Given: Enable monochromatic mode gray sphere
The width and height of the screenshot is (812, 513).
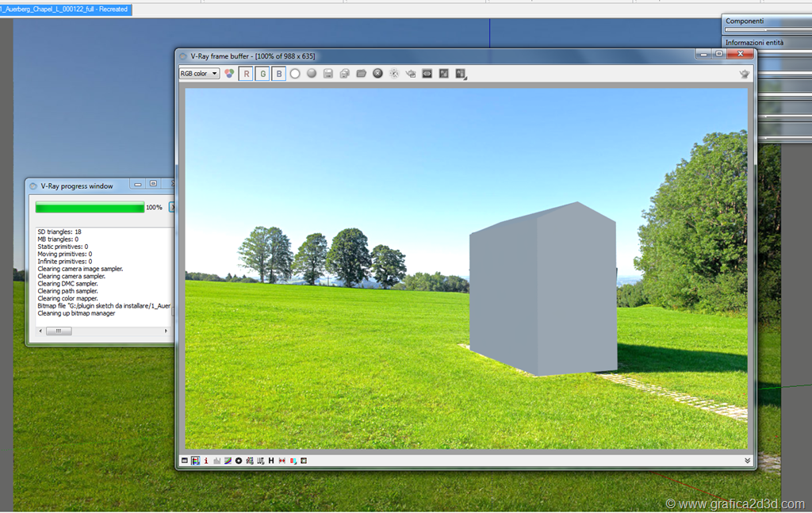Looking at the screenshot, I should (312, 74).
